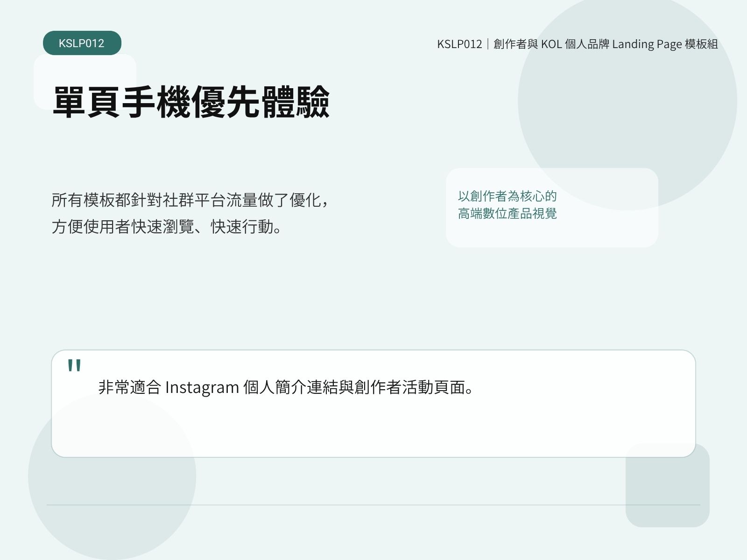Screen dimensions: 747x560
Task: Click the card text 以創作者為核心的
Action: (507, 196)
